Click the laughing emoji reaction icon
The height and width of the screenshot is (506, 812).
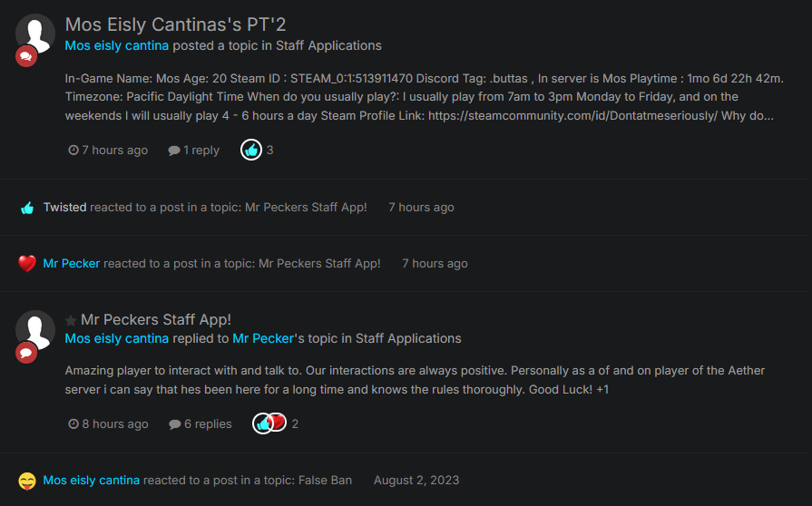(27, 481)
